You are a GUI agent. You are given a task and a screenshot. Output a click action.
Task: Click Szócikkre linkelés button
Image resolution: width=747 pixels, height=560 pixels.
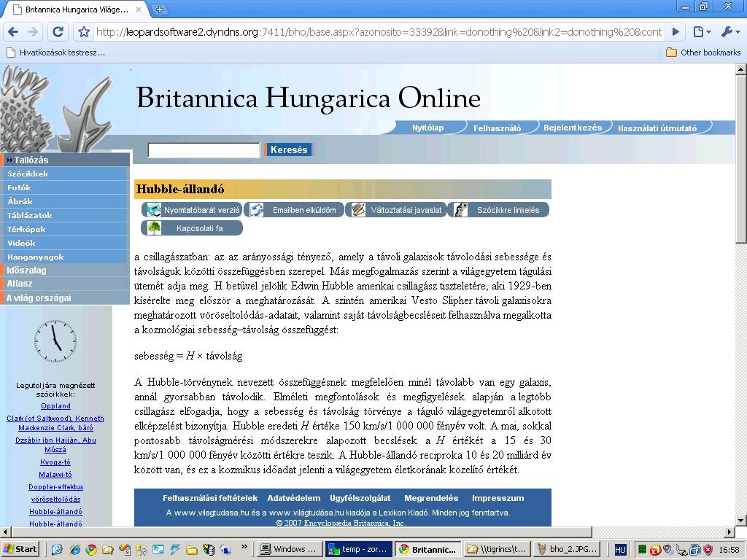click(x=498, y=209)
